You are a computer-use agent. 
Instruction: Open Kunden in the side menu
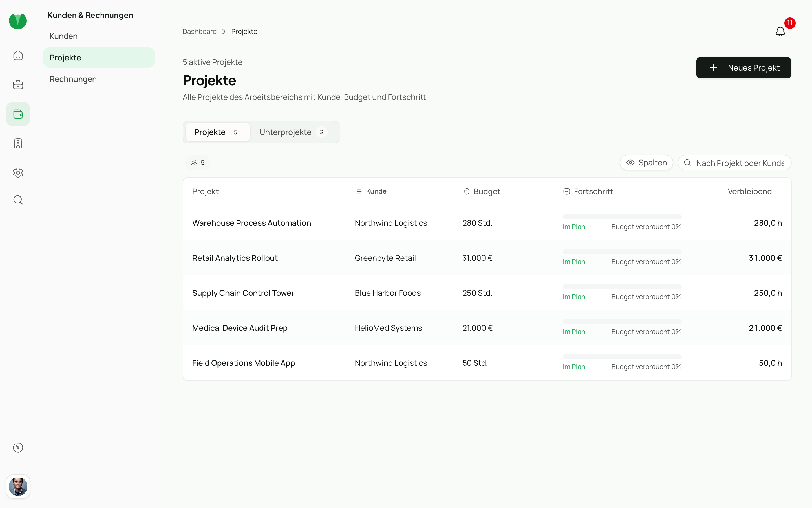point(99,36)
